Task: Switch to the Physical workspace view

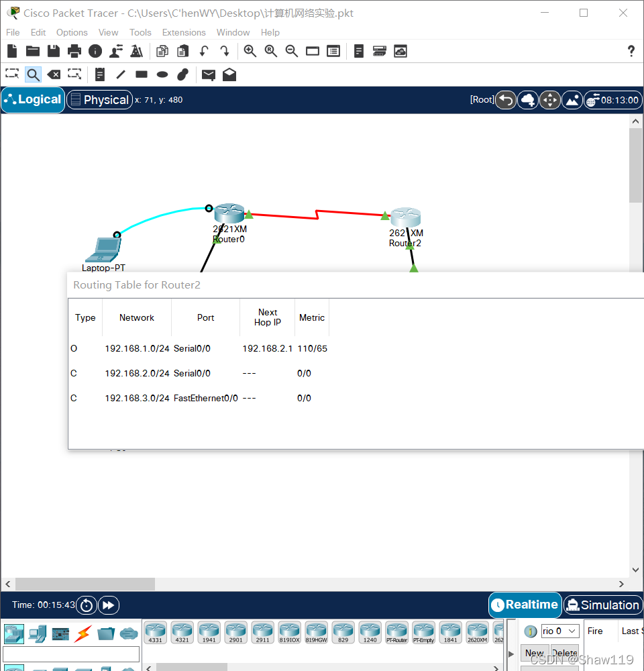Action: 99,100
